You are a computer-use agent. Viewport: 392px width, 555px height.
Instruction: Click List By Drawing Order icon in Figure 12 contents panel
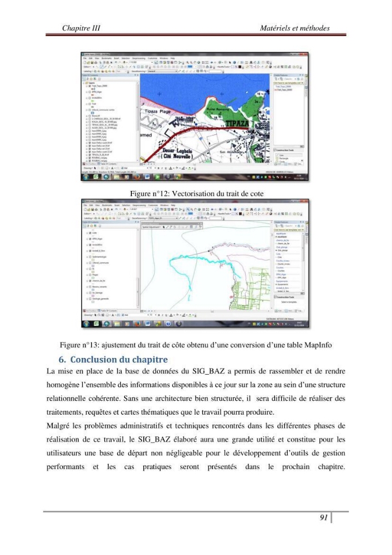(x=84, y=79)
